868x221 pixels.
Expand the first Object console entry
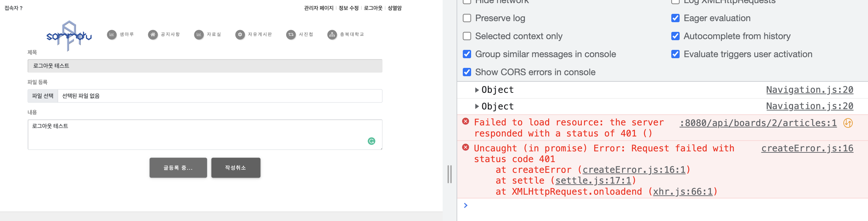coord(477,90)
